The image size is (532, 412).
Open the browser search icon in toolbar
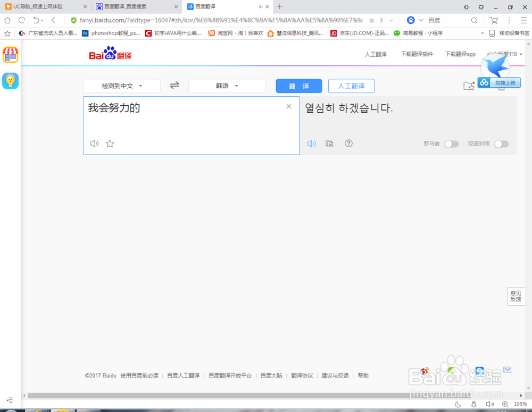473,19
